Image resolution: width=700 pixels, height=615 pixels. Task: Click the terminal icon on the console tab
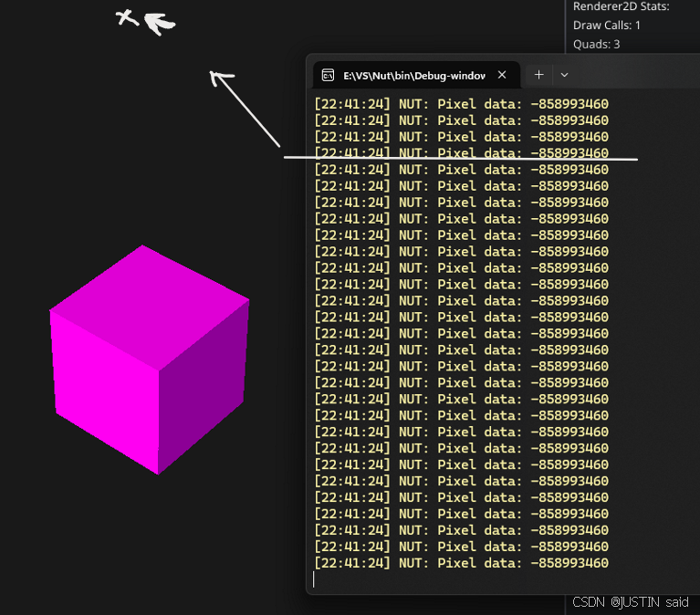click(x=328, y=75)
